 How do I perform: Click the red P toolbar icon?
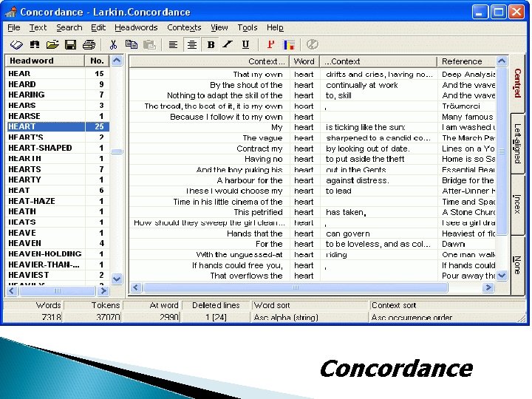(x=270, y=44)
